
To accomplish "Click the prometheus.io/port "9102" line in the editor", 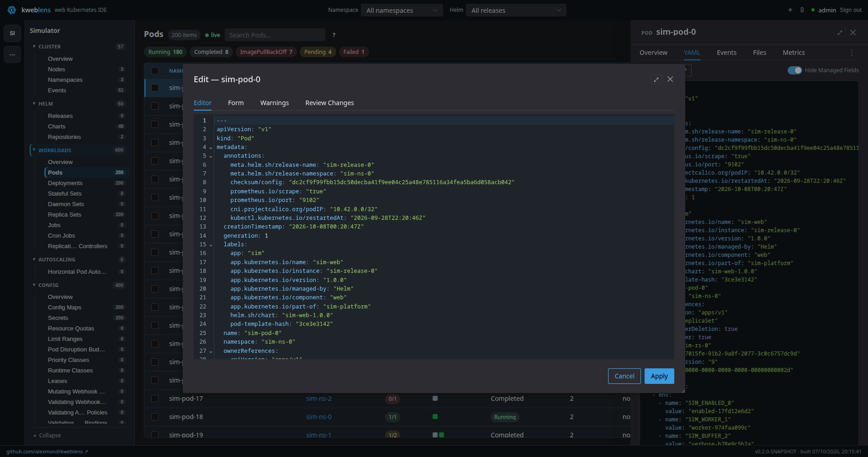I will pos(275,200).
